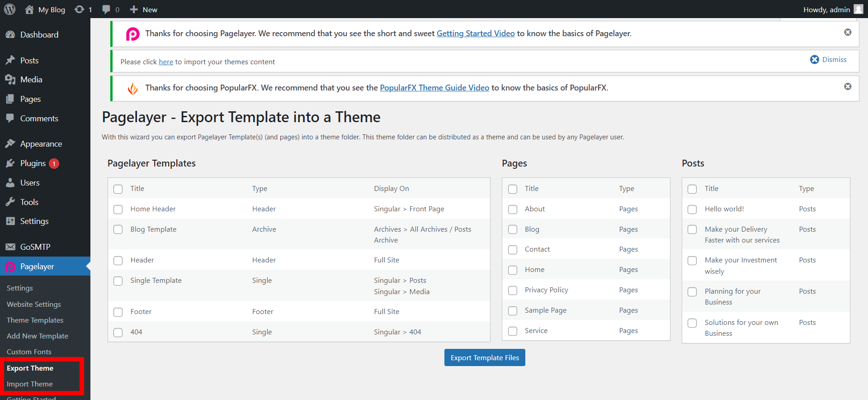Open Export Theme submenu item

(x=30, y=368)
